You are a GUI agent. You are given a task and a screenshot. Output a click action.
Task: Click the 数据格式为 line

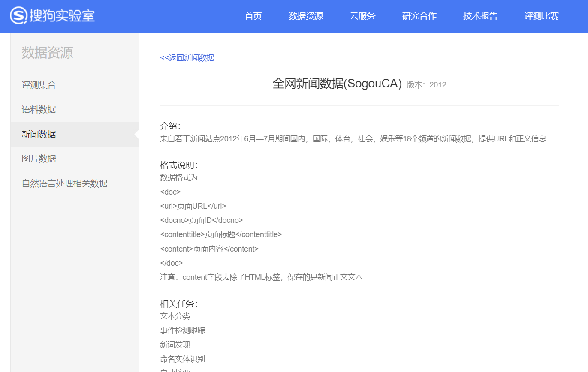(179, 177)
